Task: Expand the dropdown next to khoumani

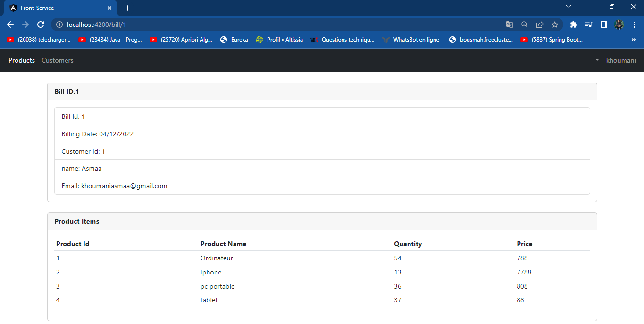Action: pos(597,60)
